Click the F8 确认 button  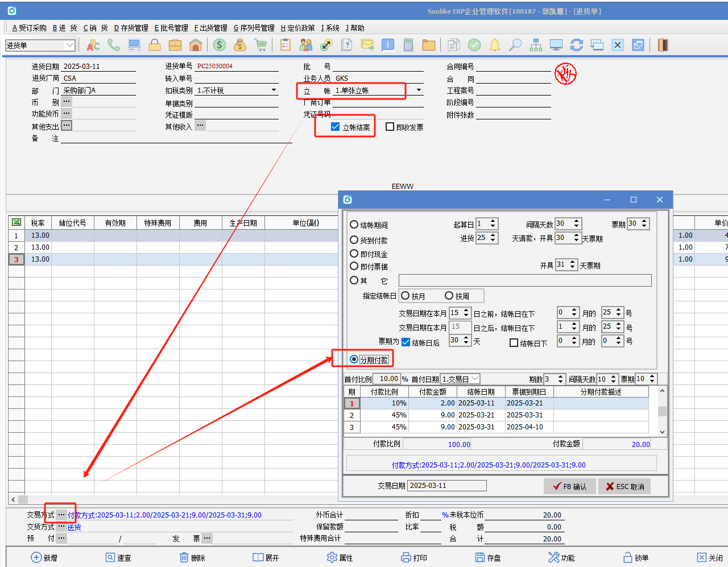point(569,486)
